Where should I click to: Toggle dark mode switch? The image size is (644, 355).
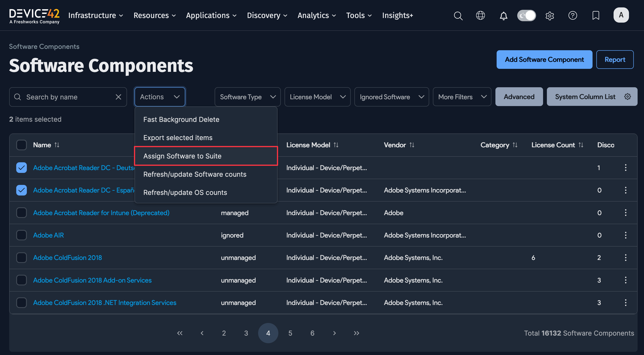(x=526, y=15)
